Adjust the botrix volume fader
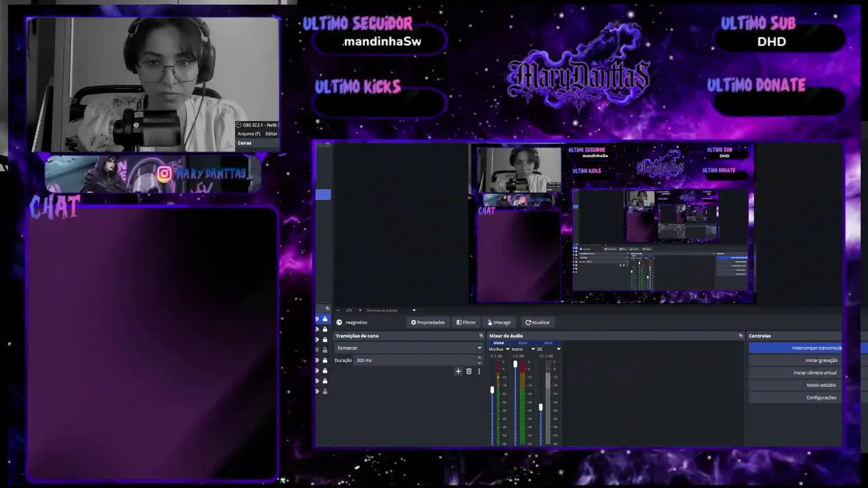Screen dimensions: 868x488 tap(515, 365)
